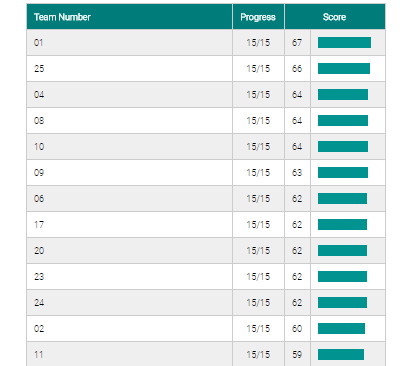Click the score value 59

pyautogui.click(x=297, y=354)
